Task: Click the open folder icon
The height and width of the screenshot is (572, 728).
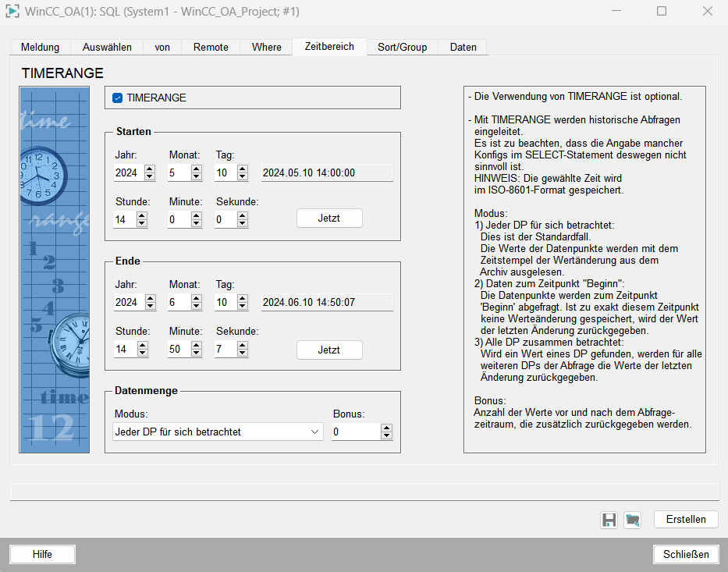Action: tap(632, 520)
